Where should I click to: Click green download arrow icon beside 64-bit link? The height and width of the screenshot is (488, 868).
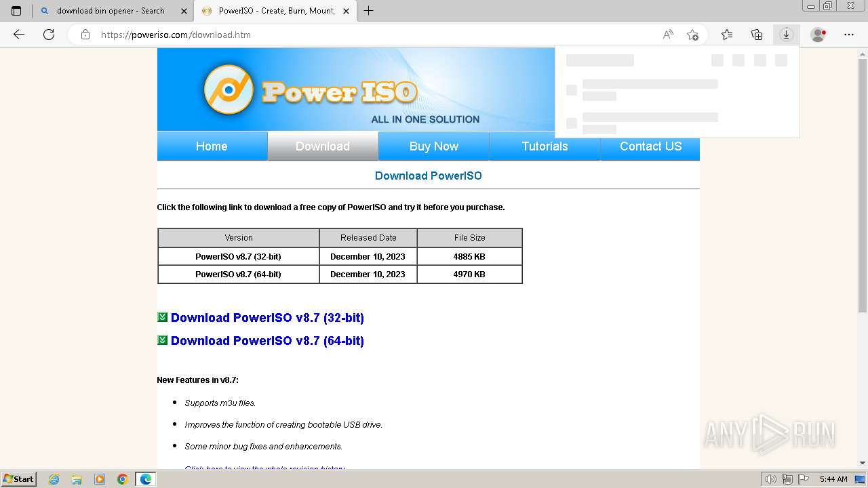click(x=162, y=340)
